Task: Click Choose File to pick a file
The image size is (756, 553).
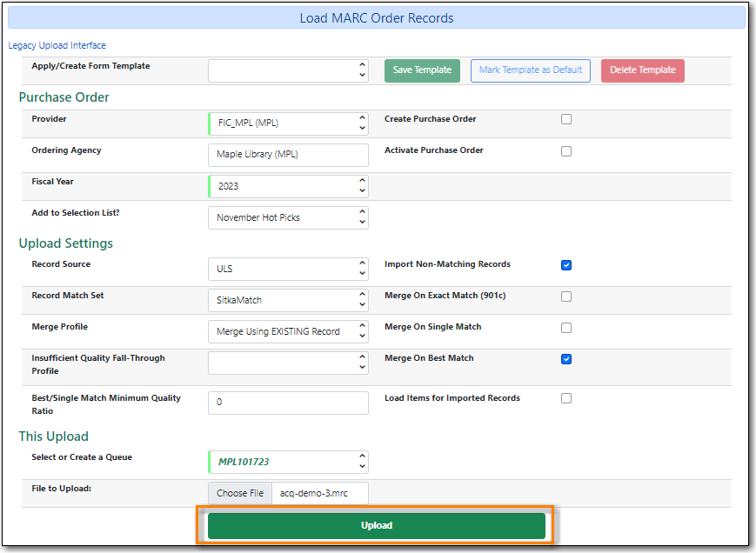Action: pos(239,493)
